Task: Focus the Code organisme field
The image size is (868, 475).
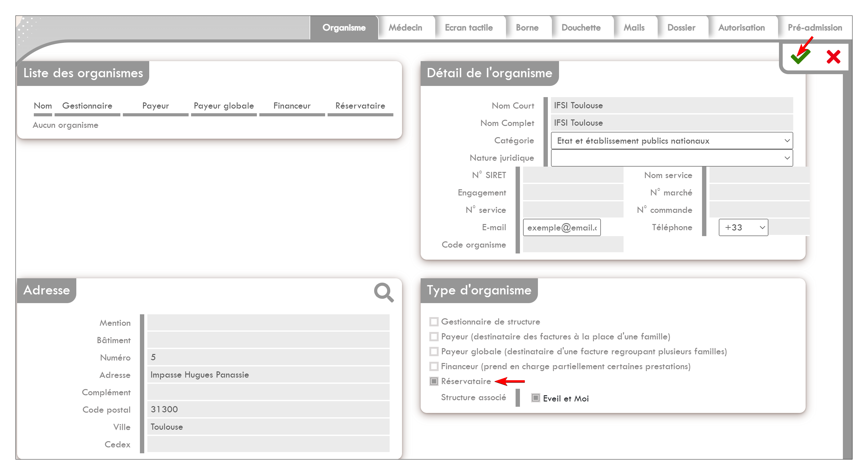Action: click(573, 244)
